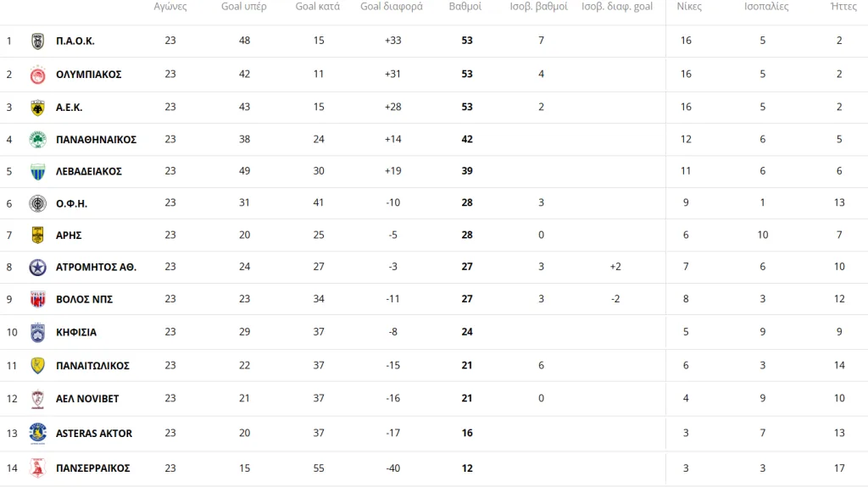Click the Π.Α.Ο.Κ. team crest icon
The height and width of the screenshot is (487, 868).
point(37,41)
